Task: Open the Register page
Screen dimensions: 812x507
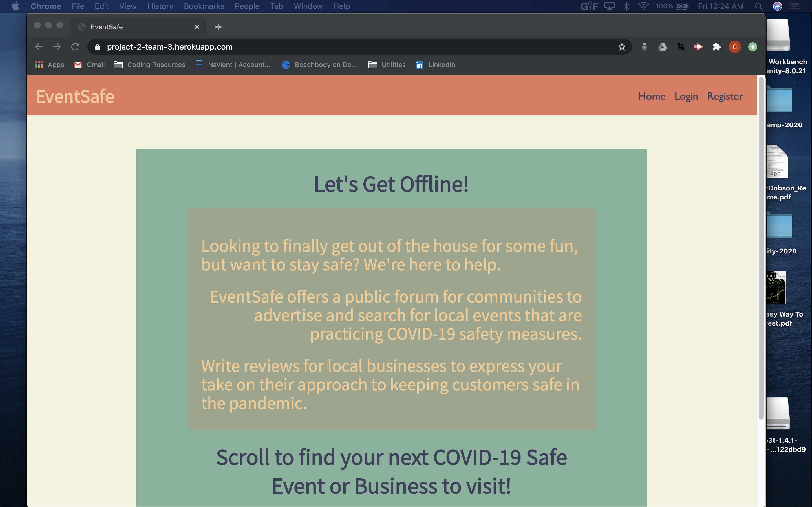Action: coord(725,95)
